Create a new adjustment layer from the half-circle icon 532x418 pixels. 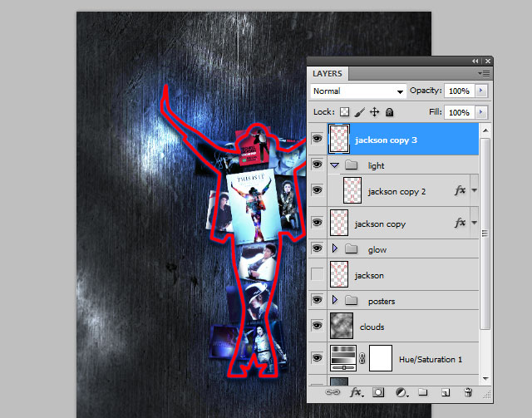point(401,392)
